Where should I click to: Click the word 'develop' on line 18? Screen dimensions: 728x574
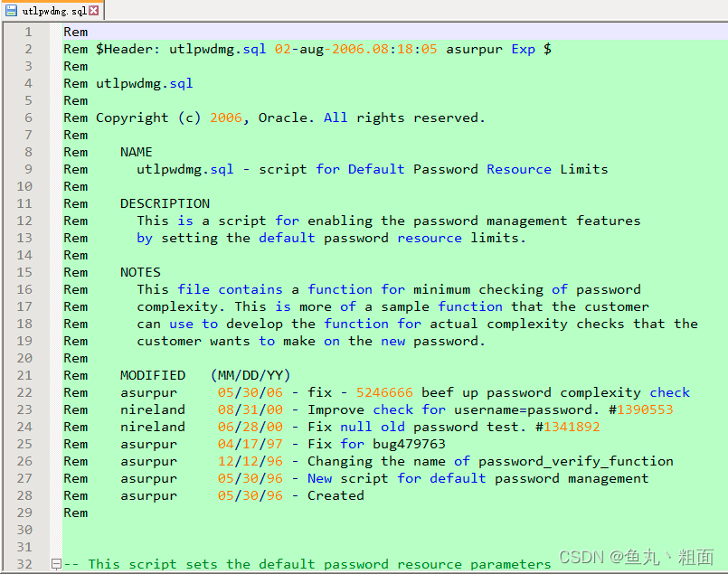click(254, 325)
